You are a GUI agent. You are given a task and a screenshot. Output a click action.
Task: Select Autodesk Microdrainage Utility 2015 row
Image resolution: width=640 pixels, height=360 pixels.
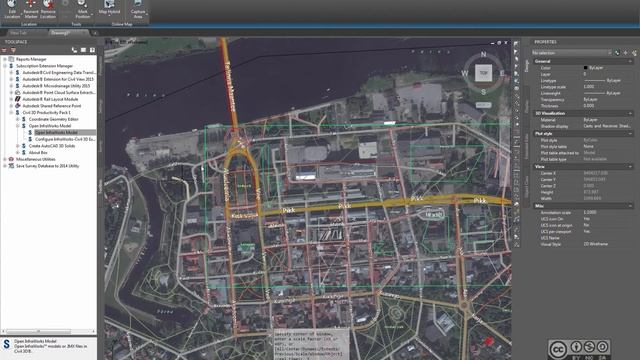[x=56, y=86]
